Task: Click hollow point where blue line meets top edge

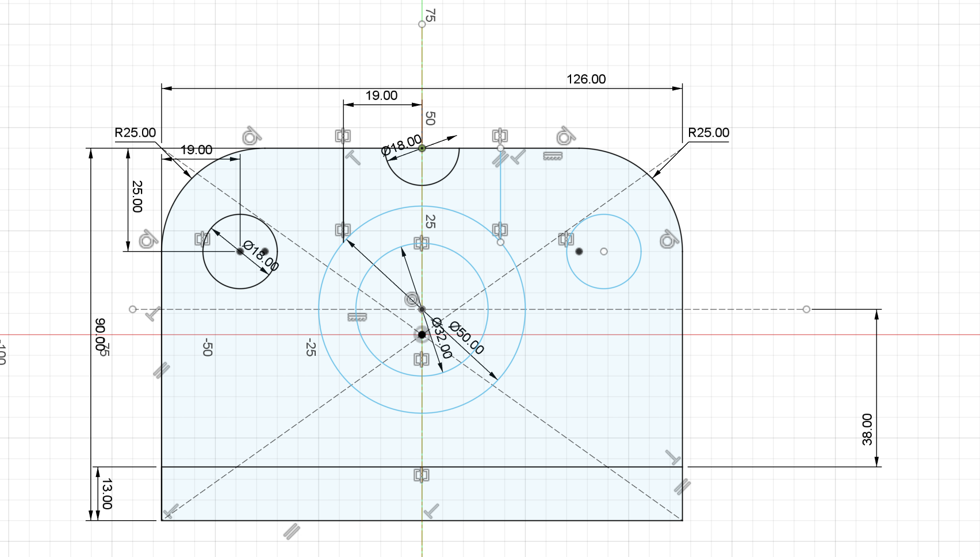Action: [x=500, y=148]
